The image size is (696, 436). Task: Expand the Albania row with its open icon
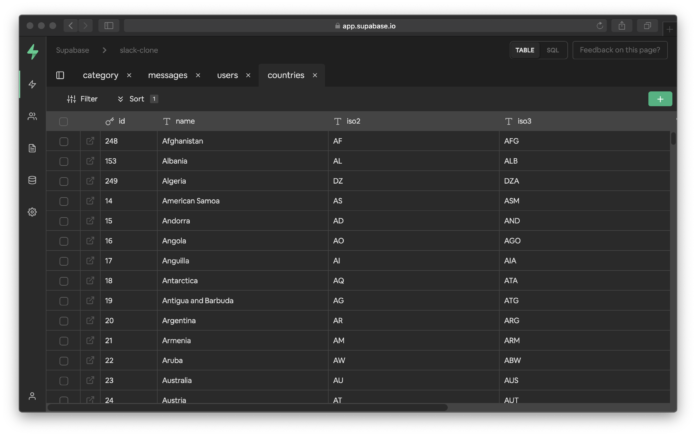(90, 161)
